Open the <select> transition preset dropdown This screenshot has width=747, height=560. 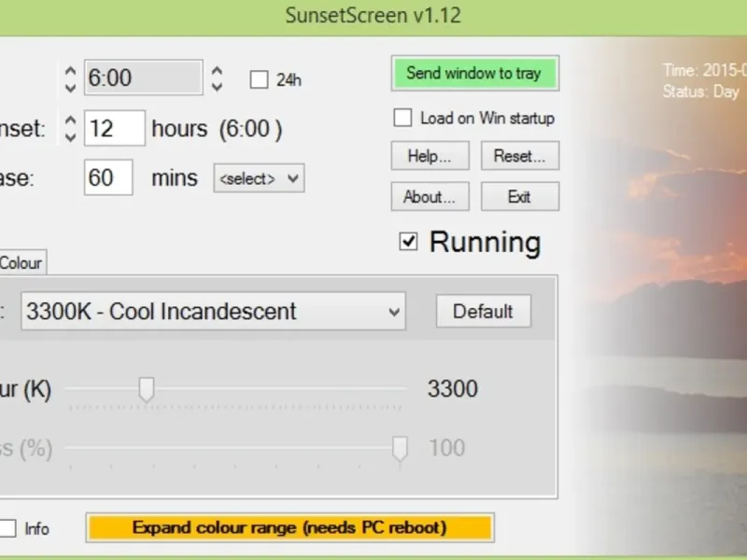(259, 178)
